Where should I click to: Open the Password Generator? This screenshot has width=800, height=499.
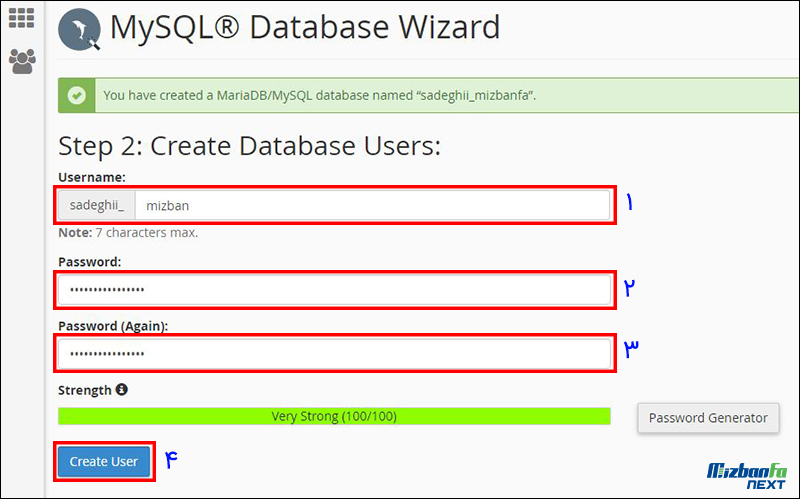pos(708,417)
